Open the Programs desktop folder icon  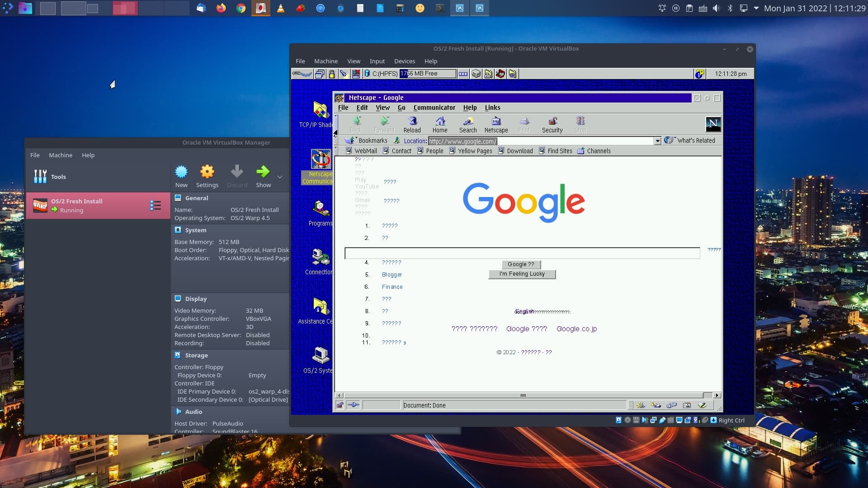pyautogui.click(x=320, y=208)
